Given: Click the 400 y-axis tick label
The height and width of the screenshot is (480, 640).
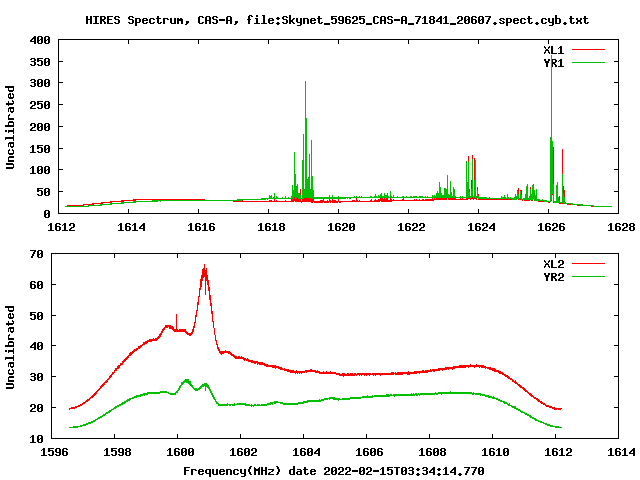Looking at the screenshot, I should coord(40,40).
